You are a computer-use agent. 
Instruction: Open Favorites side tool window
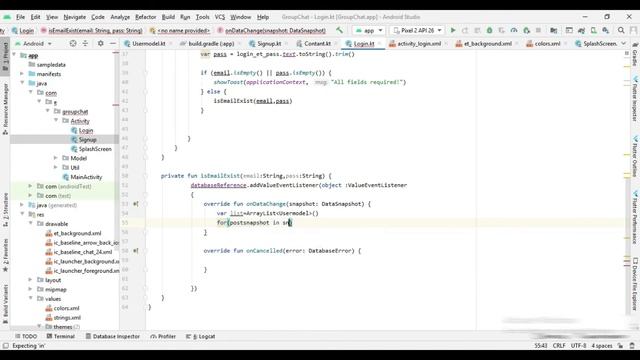[x=5, y=255]
